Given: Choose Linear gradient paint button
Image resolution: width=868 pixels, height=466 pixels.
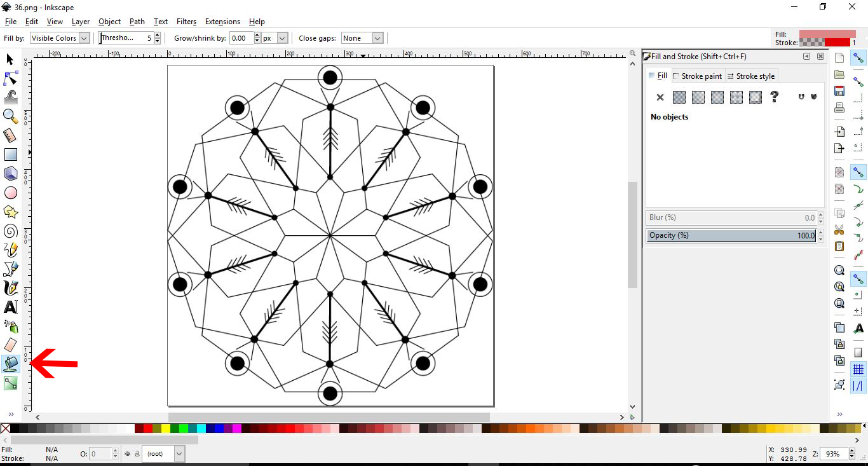Looking at the screenshot, I should coord(698,97).
